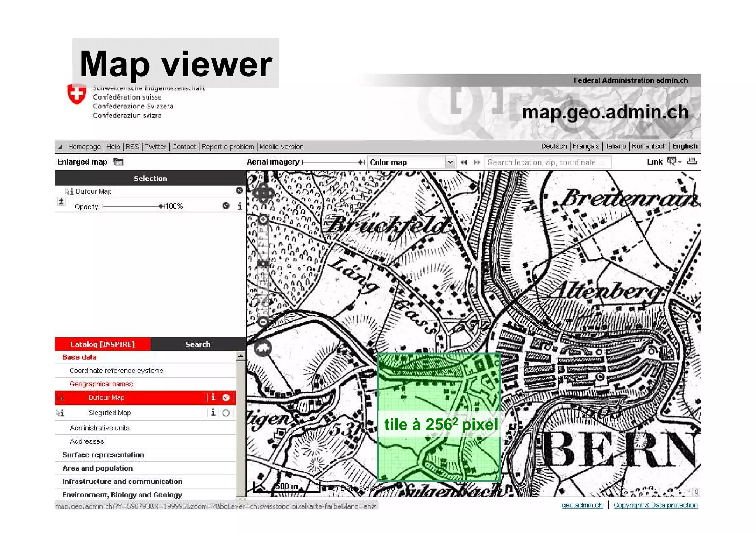Open the Mobile version link
The width and height of the screenshot is (756, 534).
tap(281, 147)
